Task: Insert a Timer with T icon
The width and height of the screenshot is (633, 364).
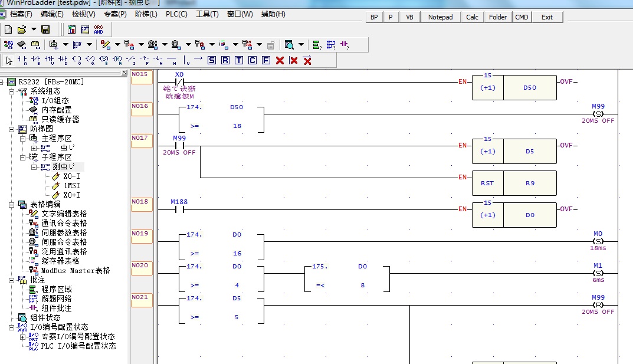Action: [239, 60]
